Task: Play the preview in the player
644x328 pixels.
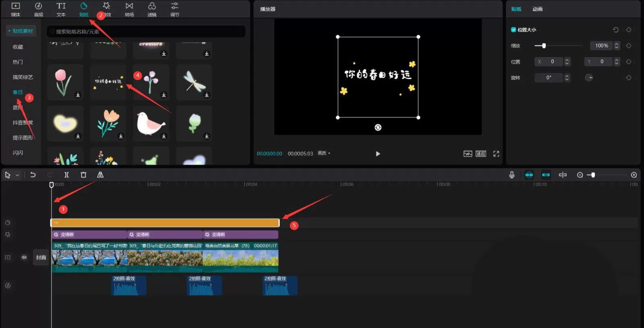Action: (x=378, y=154)
